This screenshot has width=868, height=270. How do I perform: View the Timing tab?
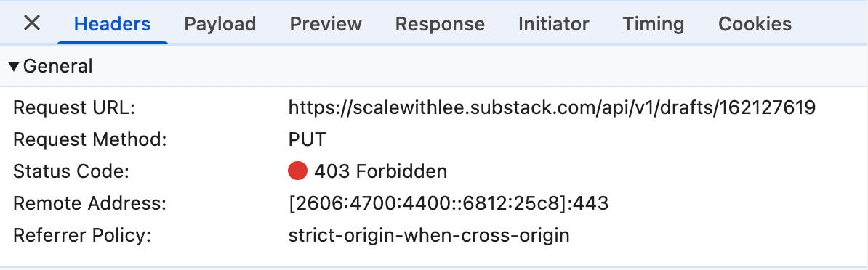coord(654,24)
